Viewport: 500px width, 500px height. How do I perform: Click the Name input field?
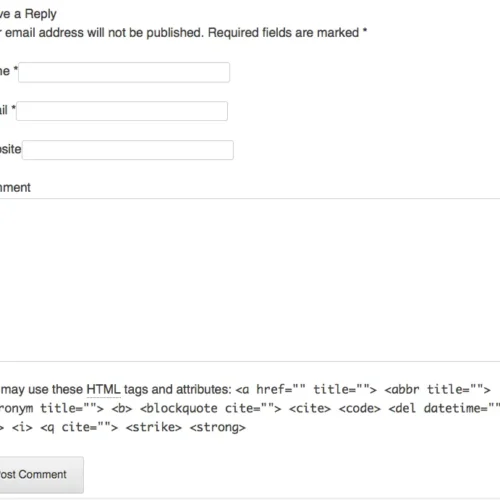tap(124, 72)
